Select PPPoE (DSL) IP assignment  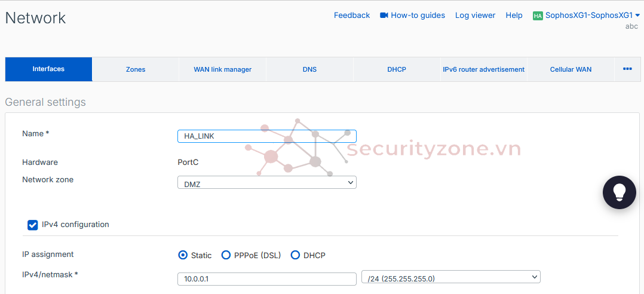[226, 255]
